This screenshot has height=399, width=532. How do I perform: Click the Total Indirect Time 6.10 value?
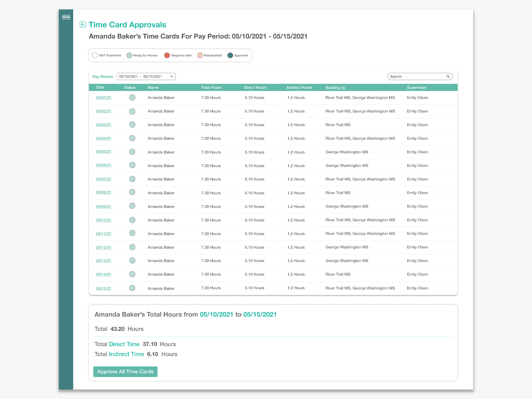[x=152, y=354]
